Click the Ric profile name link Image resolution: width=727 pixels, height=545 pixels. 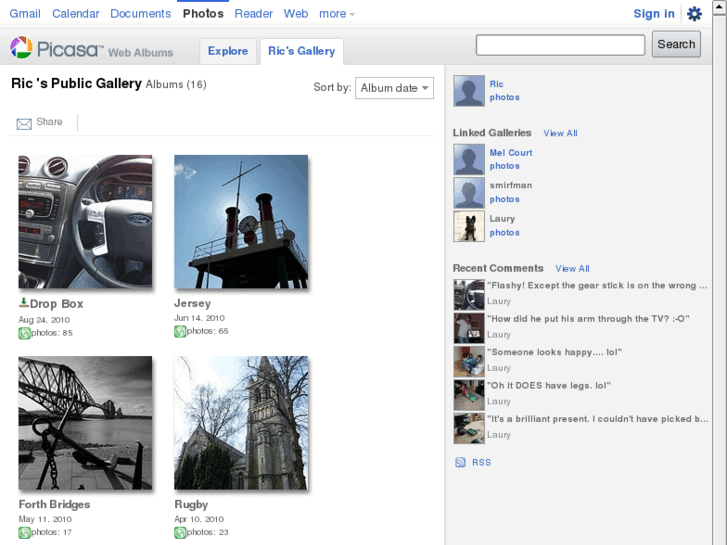(x=496, y=84)
